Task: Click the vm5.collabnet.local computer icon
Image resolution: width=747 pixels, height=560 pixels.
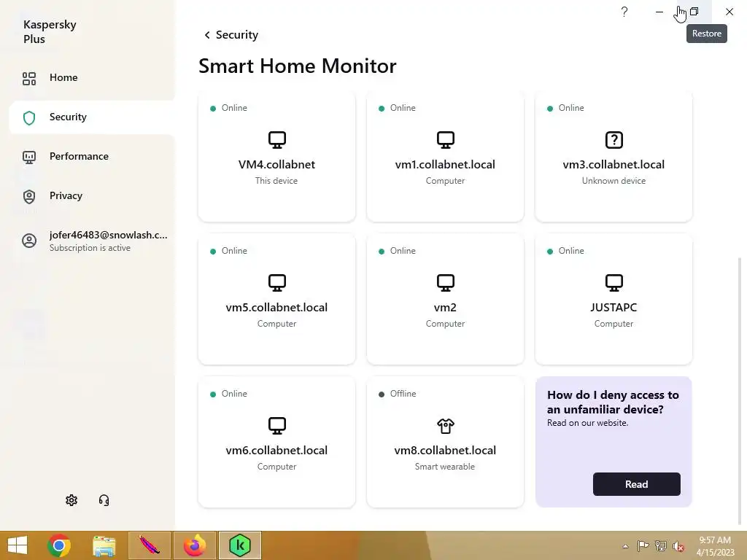Action: coord(276,283)
